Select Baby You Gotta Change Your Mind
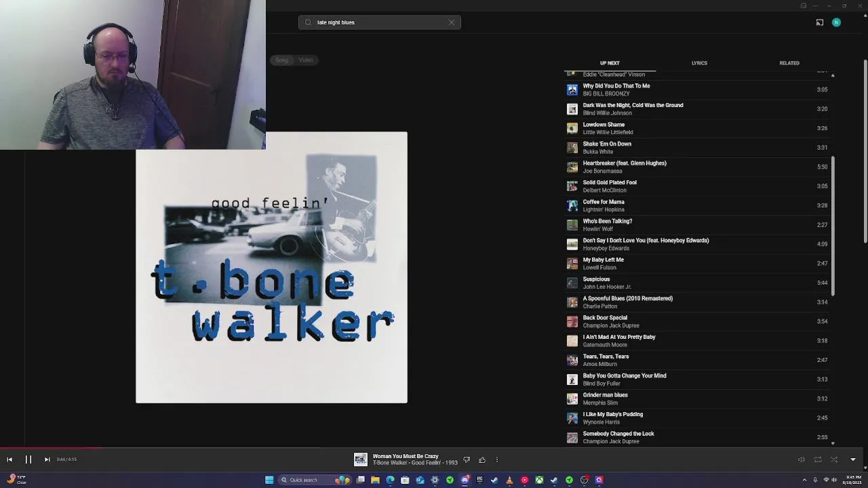The image size is (868, 488). pos(697,380)
